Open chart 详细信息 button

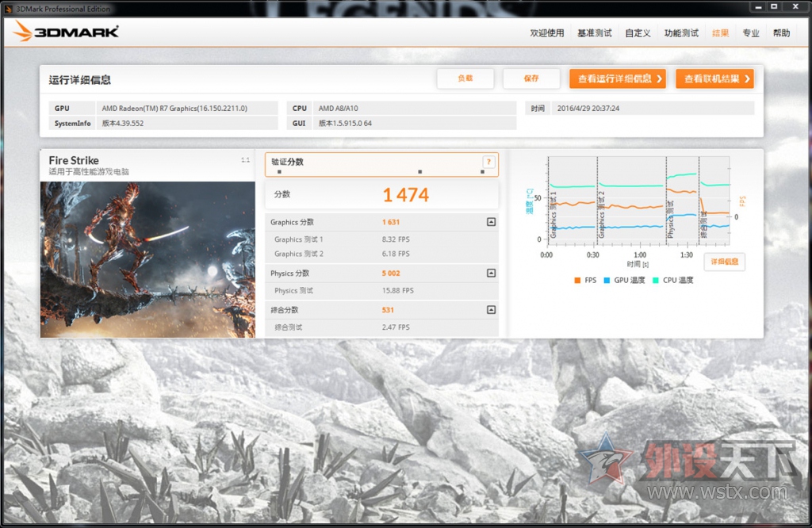point(725,262)
